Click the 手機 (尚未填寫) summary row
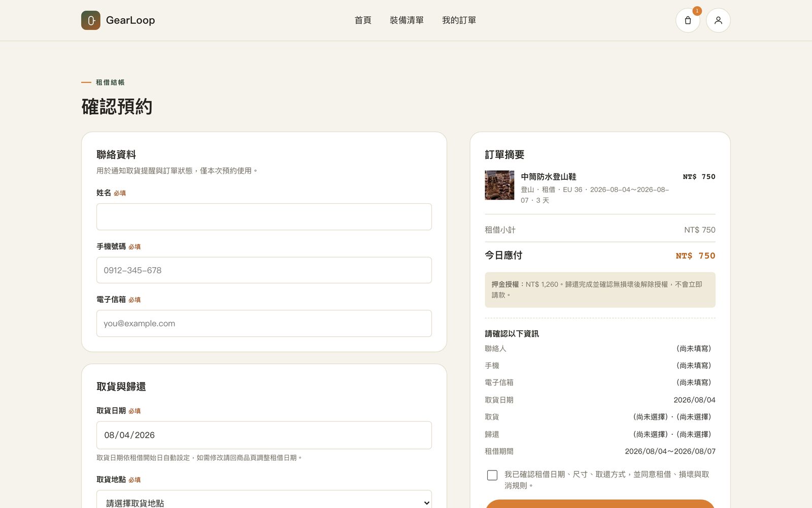Viewport: 812px width, 508px height. pos(600,366)
